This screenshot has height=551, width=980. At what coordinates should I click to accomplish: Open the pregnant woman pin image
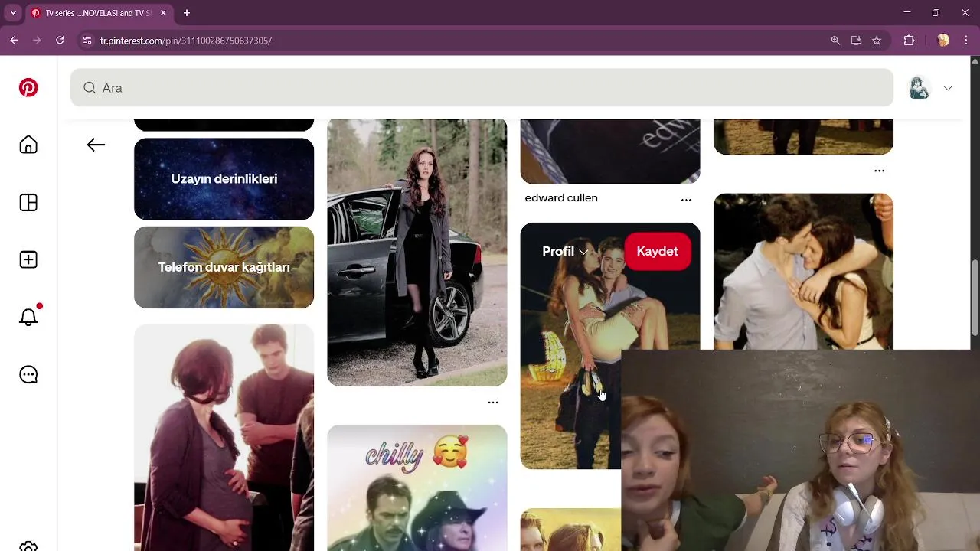tap(224, 438)
